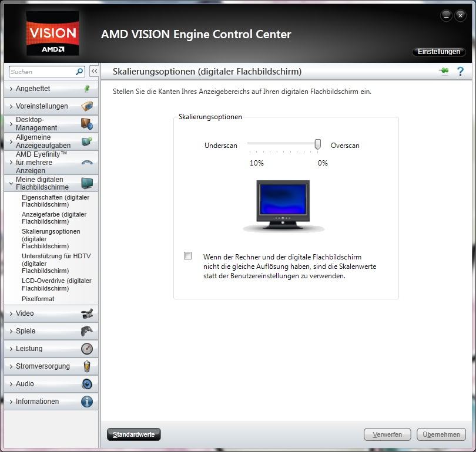Expand the Video section
The height and width of the screenshot is (452, 476).
pyautogui.click(x=51, y=313)
